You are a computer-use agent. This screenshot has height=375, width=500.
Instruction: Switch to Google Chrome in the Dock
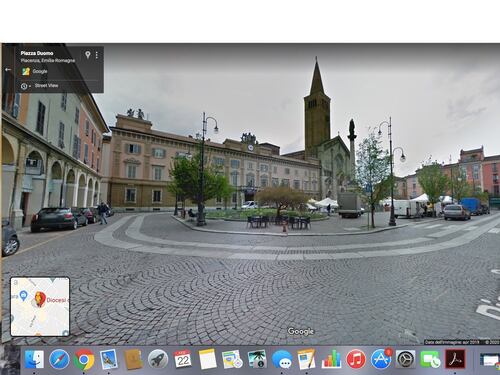(84, 360)
